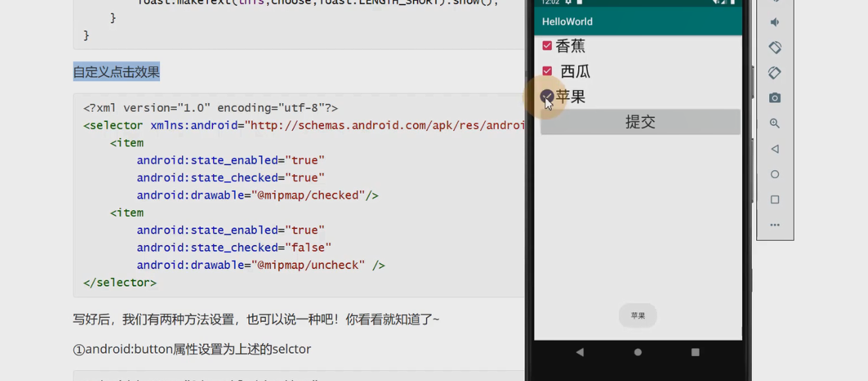This screenshot has width=868, height=381.
Task: Uncheck the 香蕉 checkbox
Action: point(547,46)
